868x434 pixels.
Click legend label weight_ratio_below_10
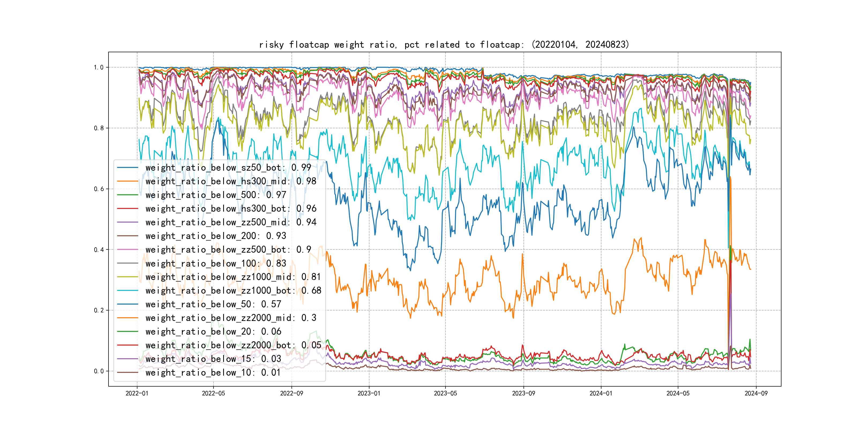click(213, 373)
